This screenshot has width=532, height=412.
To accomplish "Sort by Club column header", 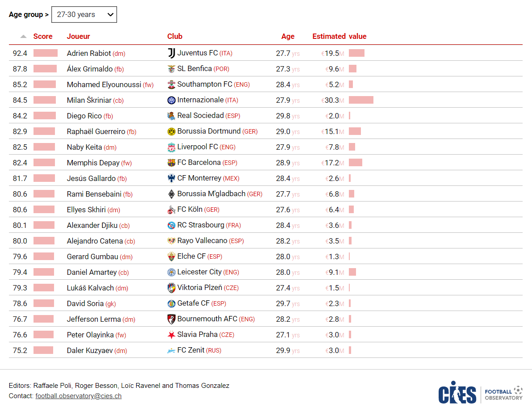I will point(175,36).
